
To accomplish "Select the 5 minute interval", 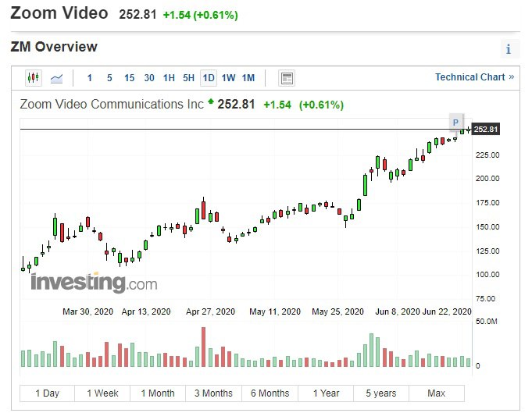I will pyautogui.click(x=109, y=78).
